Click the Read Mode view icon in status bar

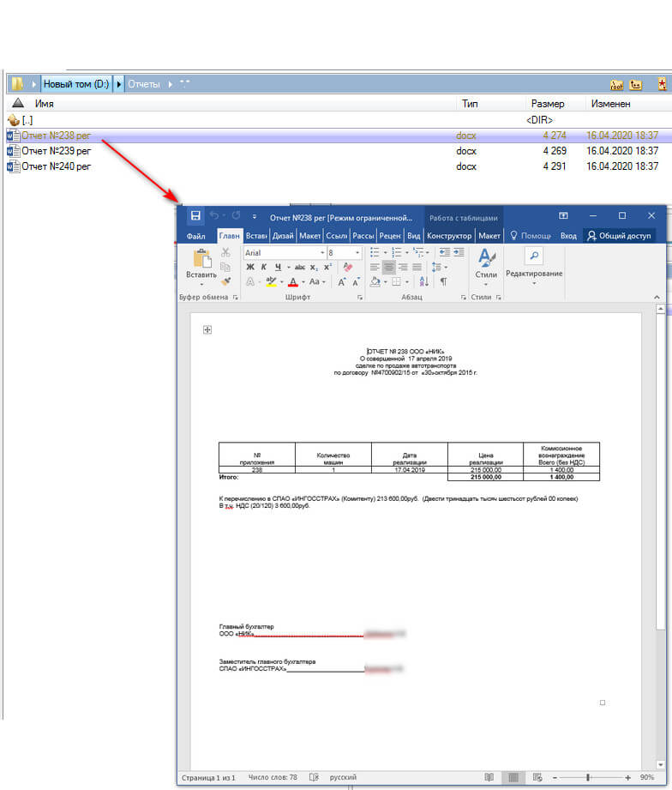tap(489, 777)
